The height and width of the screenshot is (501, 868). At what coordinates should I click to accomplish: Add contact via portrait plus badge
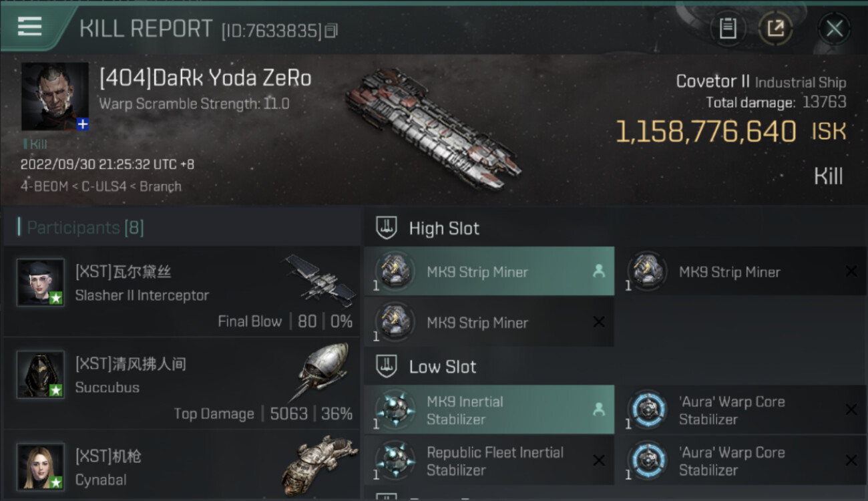(x=82, y=124)
